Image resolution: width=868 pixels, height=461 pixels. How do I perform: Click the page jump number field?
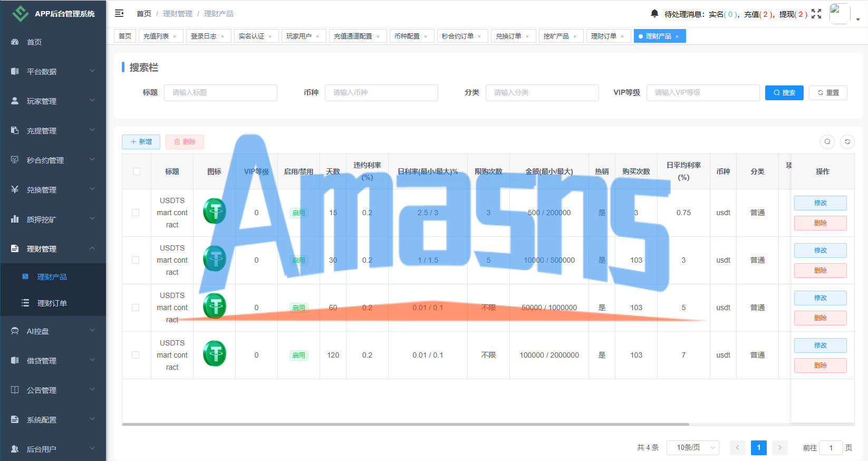point(831,448)
